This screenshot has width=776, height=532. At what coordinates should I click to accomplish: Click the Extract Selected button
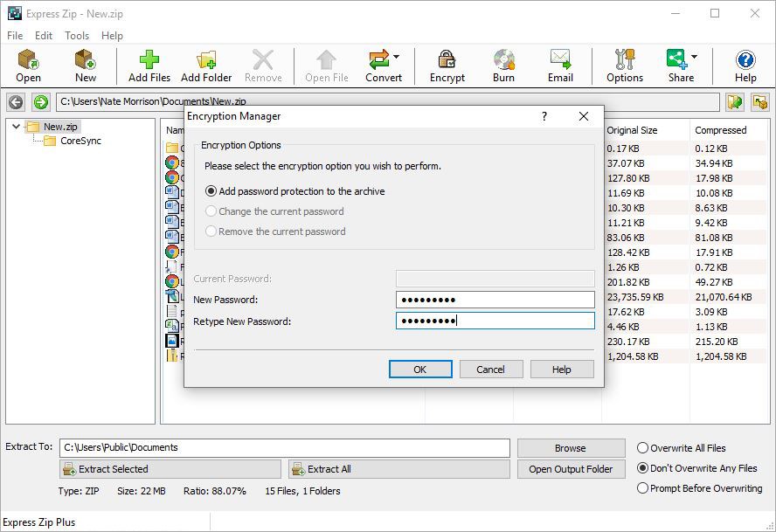(x=170, y=469)
